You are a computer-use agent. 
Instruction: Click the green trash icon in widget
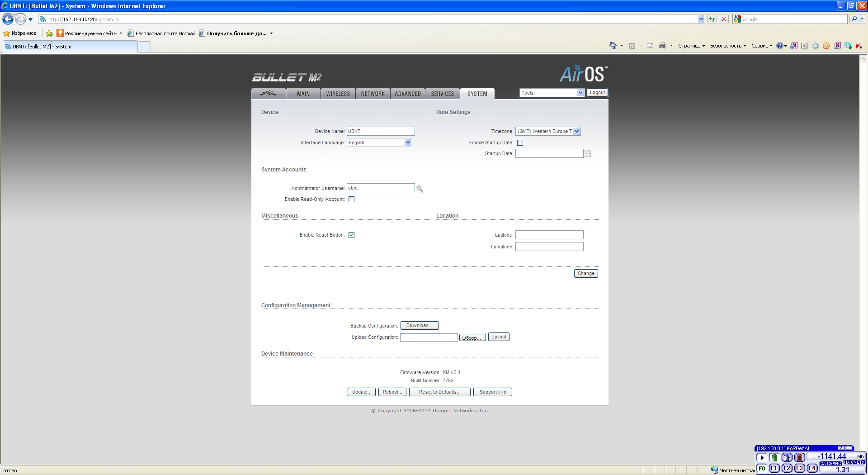coord(774,457)
